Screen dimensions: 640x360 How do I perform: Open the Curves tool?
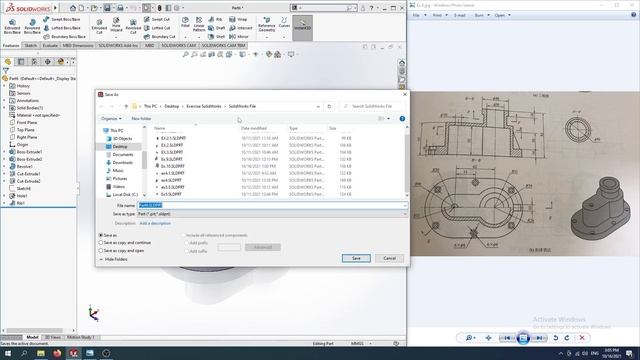click(284, 22)
